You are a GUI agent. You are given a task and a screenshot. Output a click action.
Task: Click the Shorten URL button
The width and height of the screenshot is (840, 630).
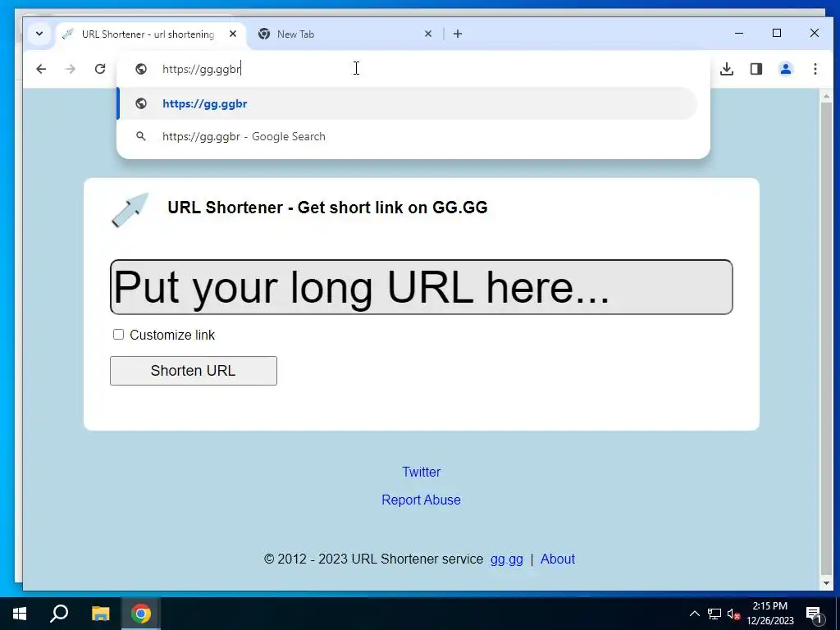click(194, 371)
